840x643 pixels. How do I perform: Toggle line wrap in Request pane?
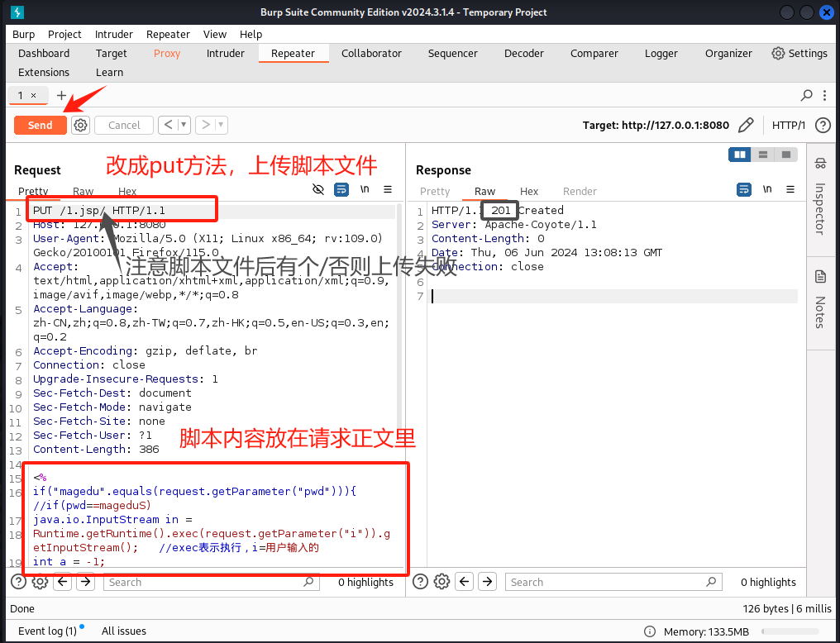coord(341,189)
